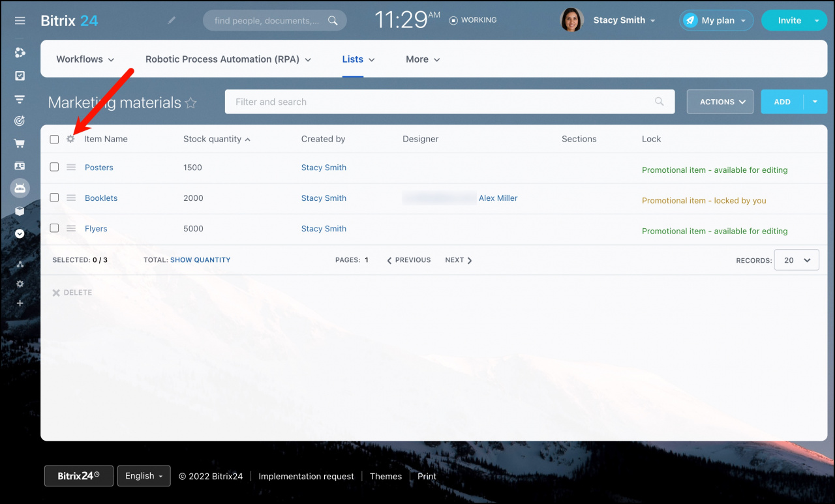Click the Invite button

[789, 20]
